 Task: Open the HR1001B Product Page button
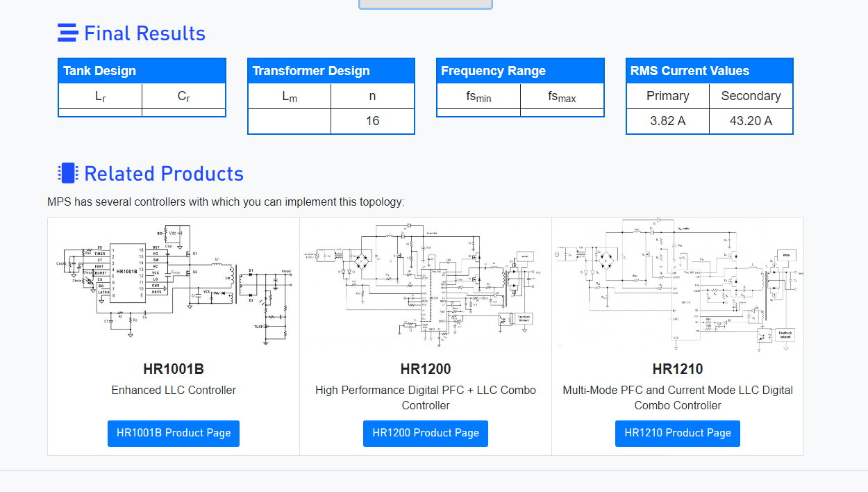coord(174,433)
